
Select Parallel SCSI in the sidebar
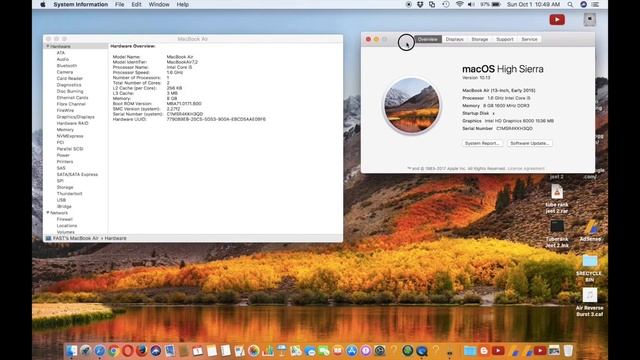[x=70, y=149]
